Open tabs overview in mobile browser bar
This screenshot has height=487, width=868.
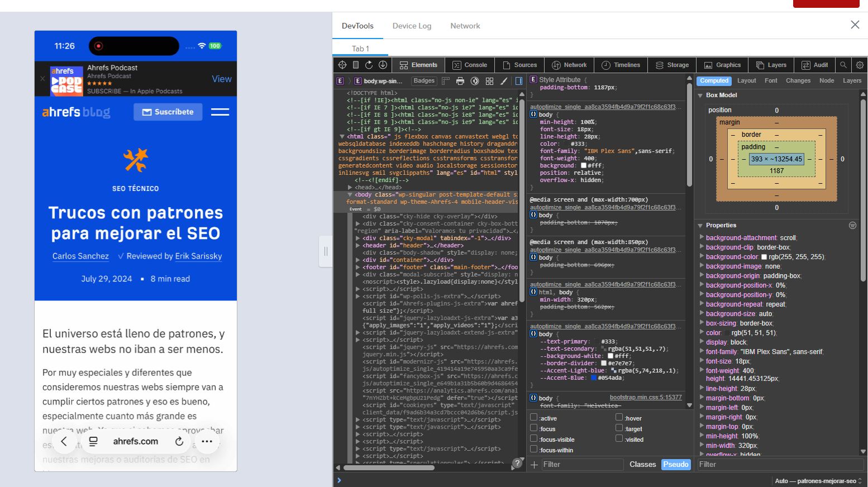pyautogui.click(x=93, y=441)
